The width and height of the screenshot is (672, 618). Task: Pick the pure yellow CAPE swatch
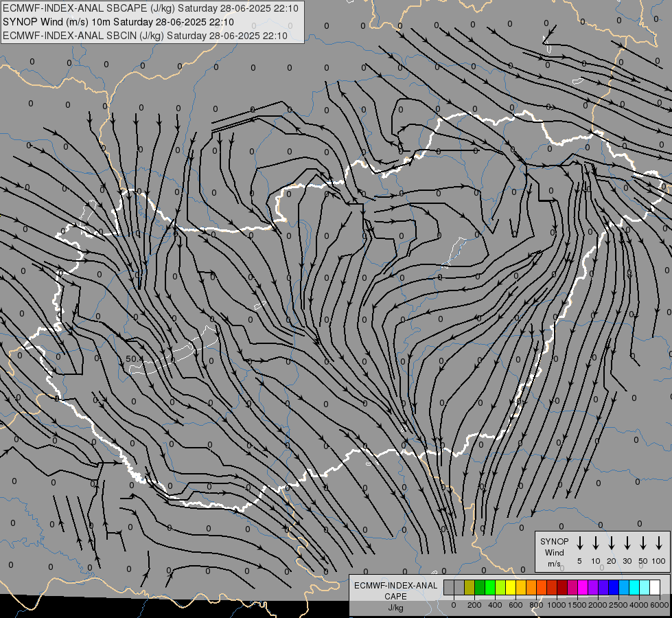(511, 587)
